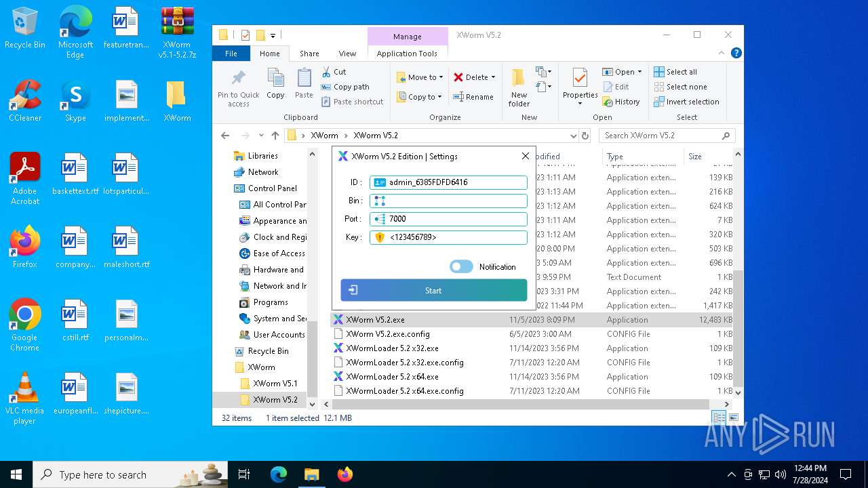Select User Accounts in navigation pane

pyautogui.click(x=279, y=335)
